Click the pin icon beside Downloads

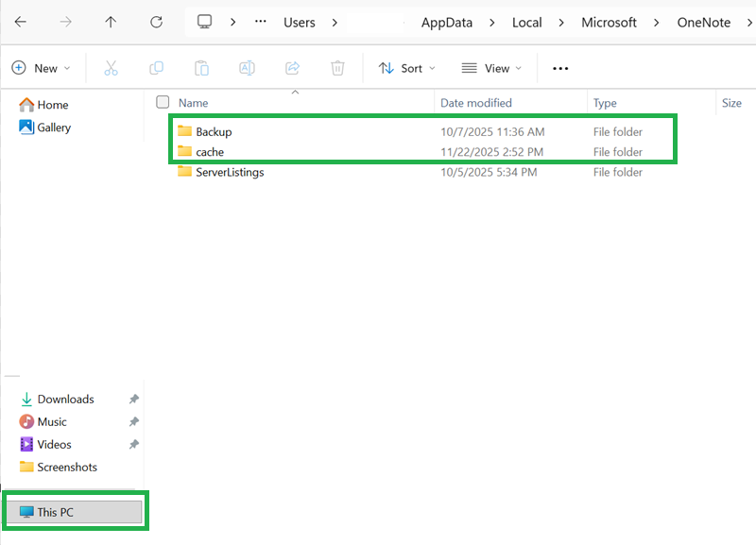click(x=133, y=399)
